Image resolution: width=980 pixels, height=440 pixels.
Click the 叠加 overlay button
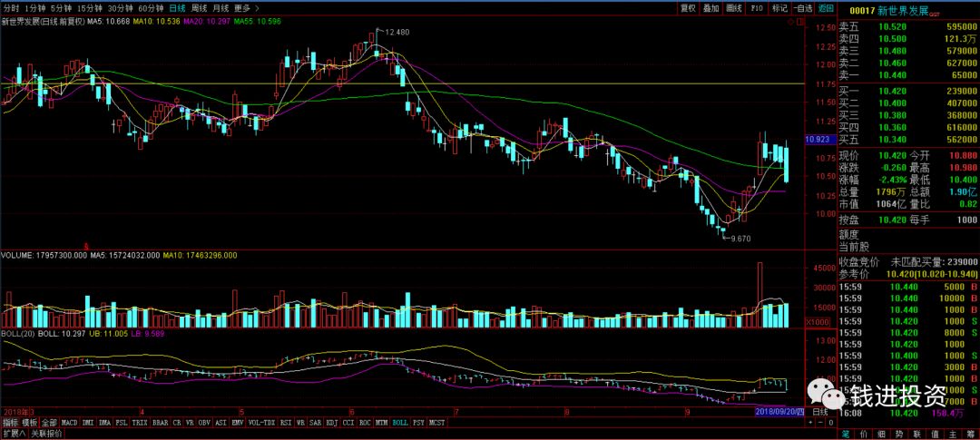tap(710, 8)
